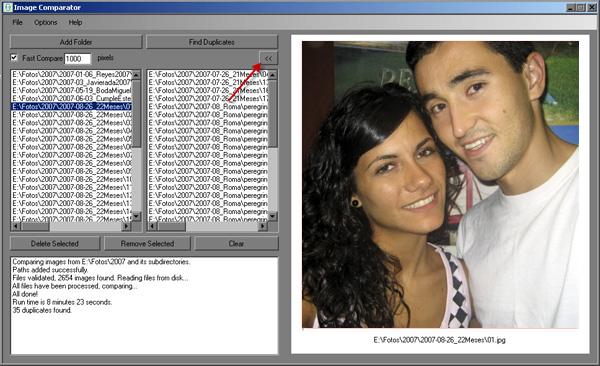
Task: Click the right list scroll-down arrow
Action: point(272,217)
